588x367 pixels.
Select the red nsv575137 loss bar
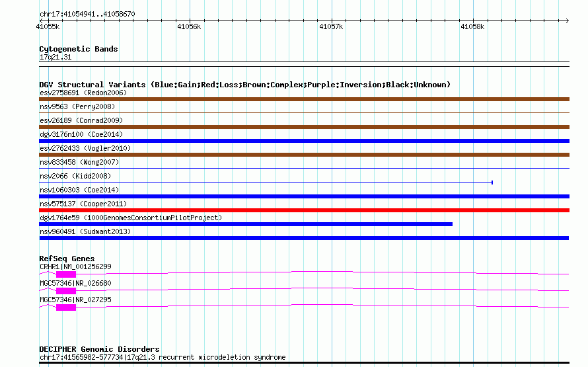[304, 210]
